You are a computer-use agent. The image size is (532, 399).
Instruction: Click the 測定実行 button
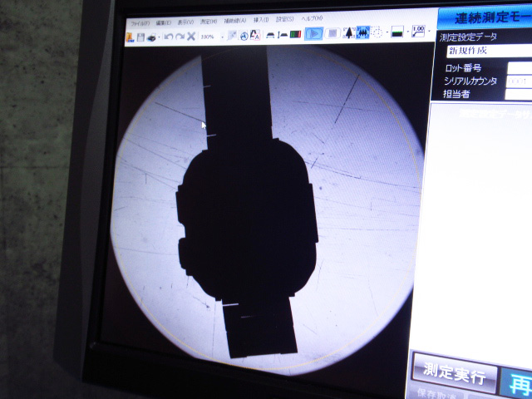point(455,373)
